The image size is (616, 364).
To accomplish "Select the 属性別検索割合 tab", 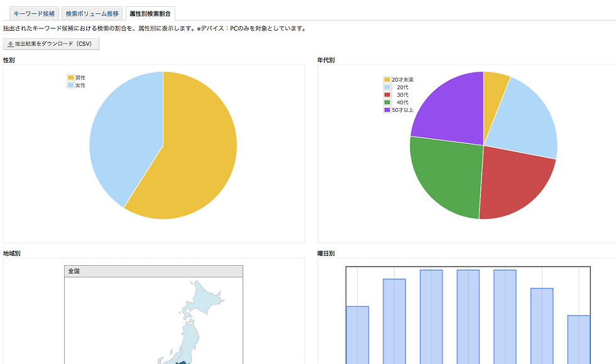I will coord(150,14).
